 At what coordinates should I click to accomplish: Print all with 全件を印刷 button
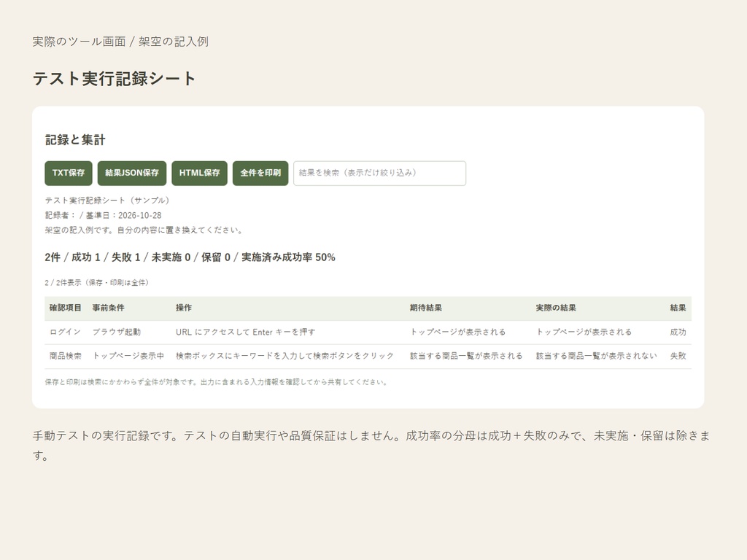point(260,173)
